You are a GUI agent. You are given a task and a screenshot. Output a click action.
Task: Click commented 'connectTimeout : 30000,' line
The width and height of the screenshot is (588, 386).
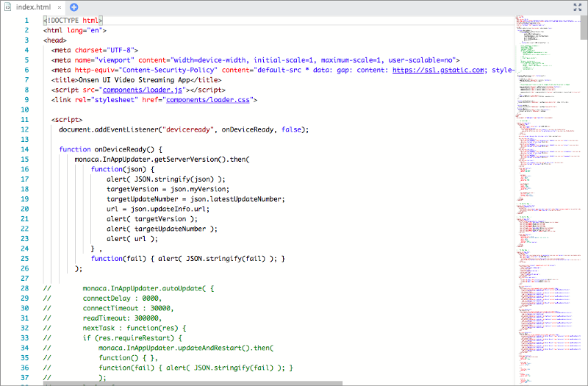(128, 308)
